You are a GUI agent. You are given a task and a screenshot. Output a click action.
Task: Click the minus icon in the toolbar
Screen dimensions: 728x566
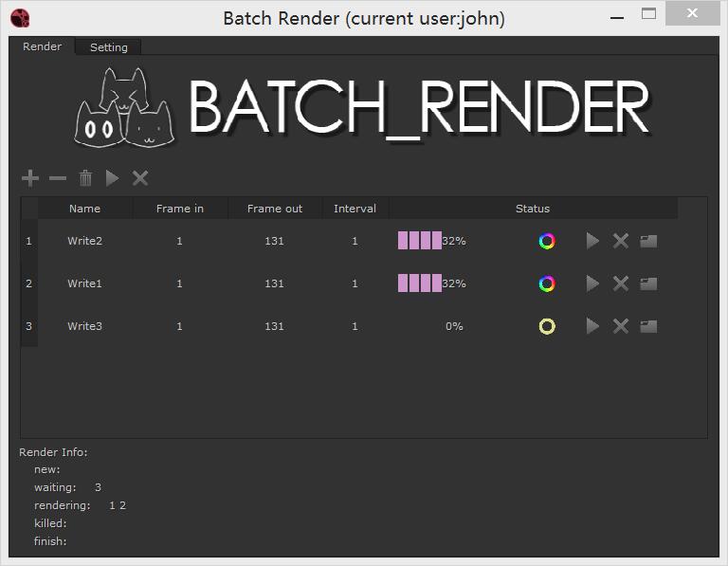click(x=58, y=178)
